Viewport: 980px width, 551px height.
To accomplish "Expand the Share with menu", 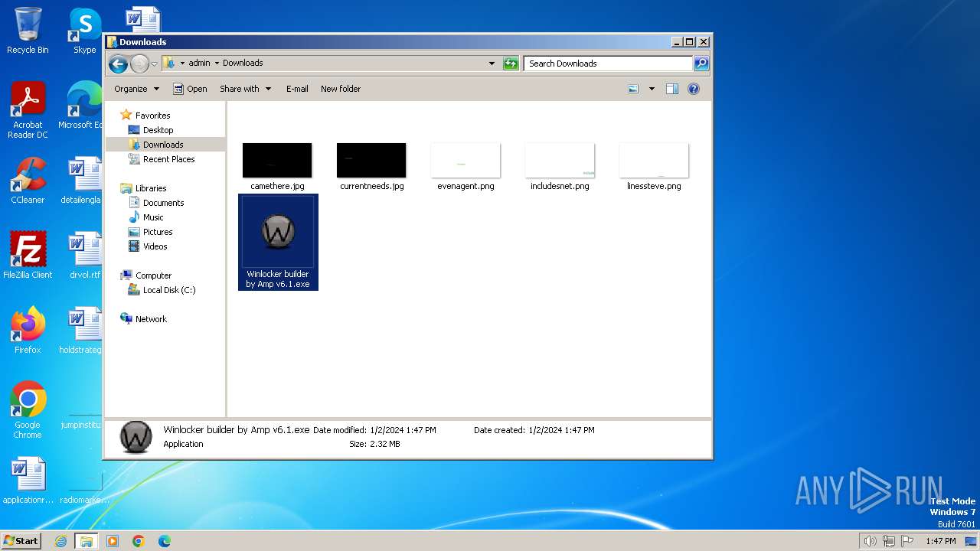I will coord(245,89).
